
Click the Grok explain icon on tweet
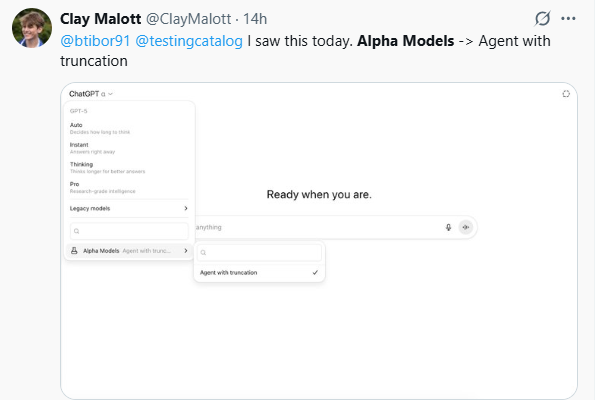(543, 19)
